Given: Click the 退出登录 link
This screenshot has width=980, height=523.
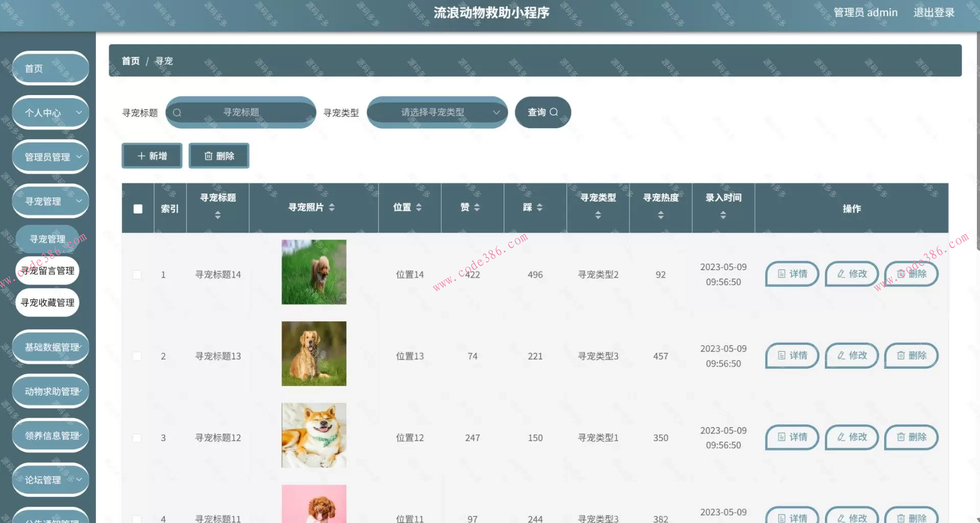Looking at the screenshot, I should [x=934, y=12].
